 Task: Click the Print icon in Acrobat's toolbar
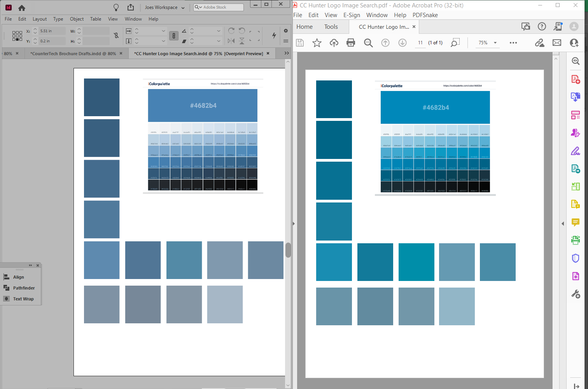(351, 43)
